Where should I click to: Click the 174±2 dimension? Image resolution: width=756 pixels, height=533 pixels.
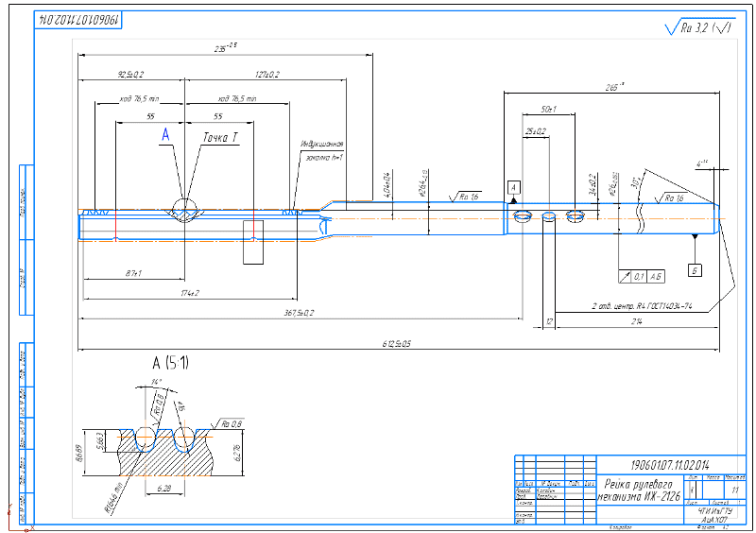[x=190, y=293]
